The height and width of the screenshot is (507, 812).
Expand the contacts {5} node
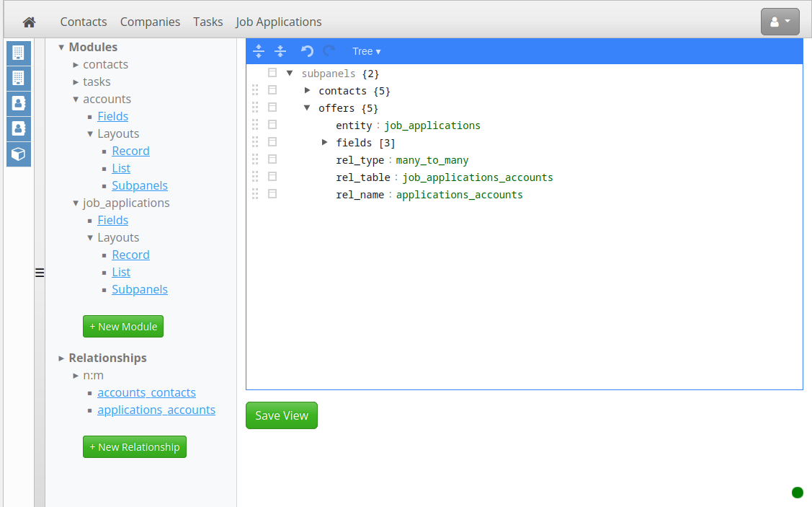pyautogui.click(x=307, y=90)
